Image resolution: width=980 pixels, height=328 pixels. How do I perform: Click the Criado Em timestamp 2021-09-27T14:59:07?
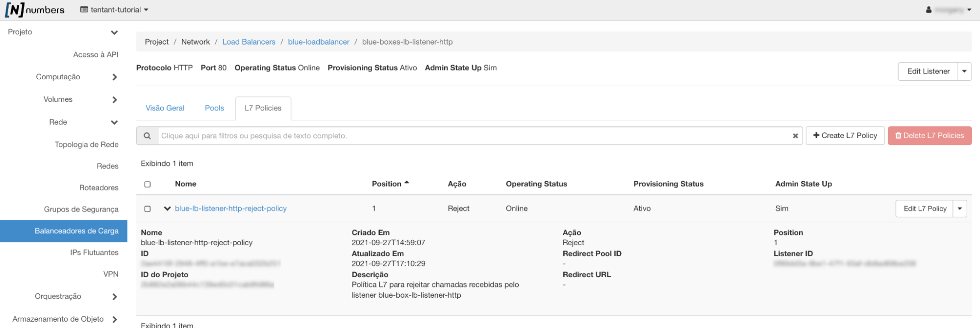pyautogui.click(x=388, y=243)
